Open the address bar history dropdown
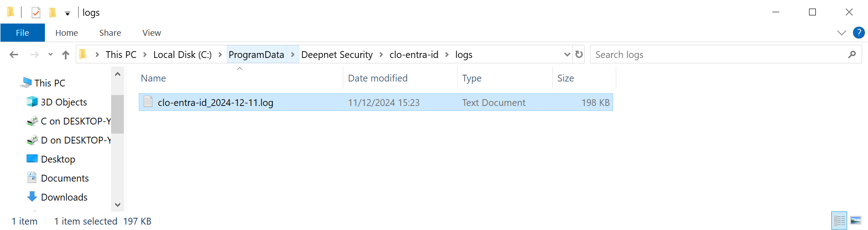Viewport: 868px width, 230px height. pyautogui.click(x=567, y=54)
